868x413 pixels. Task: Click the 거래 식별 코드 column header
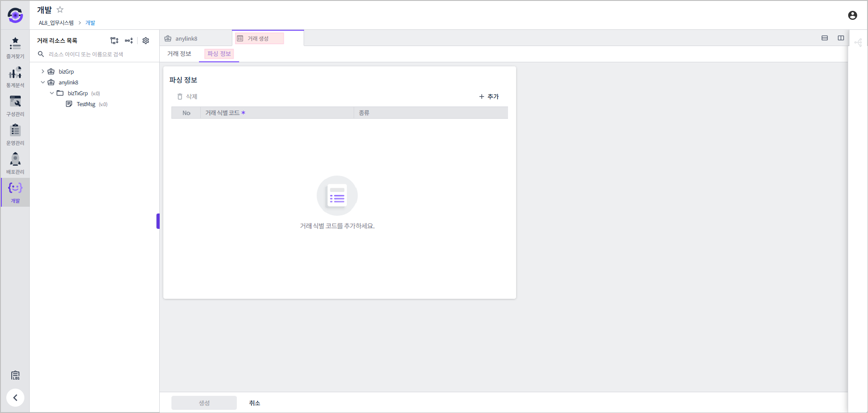[x=277, y=113]
